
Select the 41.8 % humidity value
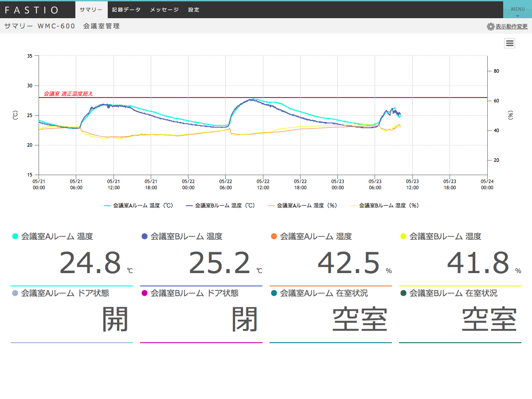[478, 263]
